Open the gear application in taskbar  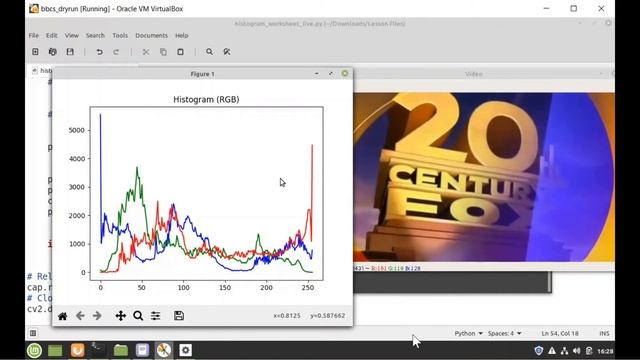coord(185,350)
